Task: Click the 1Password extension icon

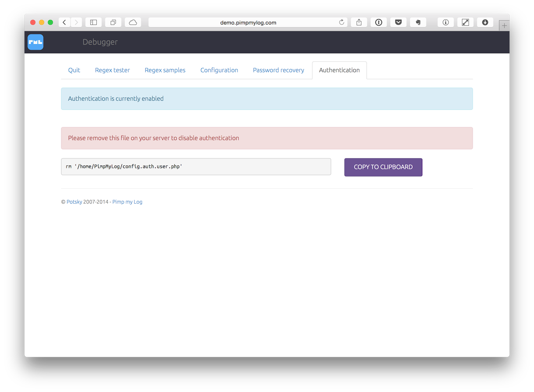Action: click(x=378, y=22)
